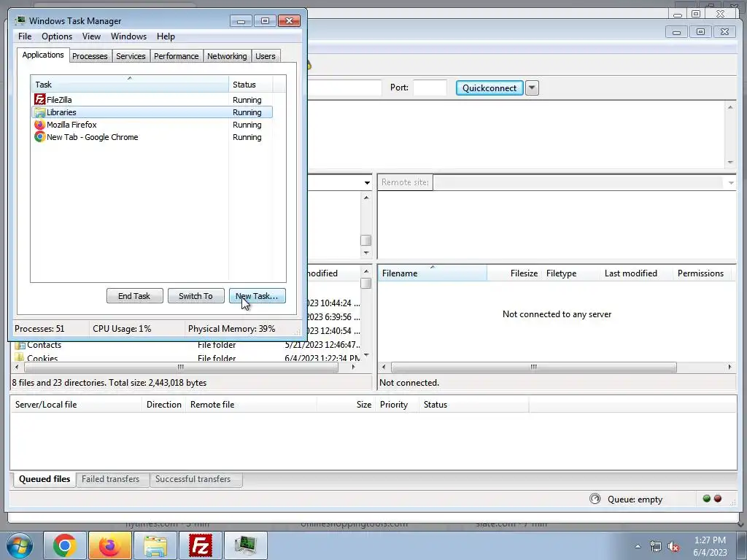
Task: Click the local tree vertical scrollbar thumb
Action: (366, 241)
